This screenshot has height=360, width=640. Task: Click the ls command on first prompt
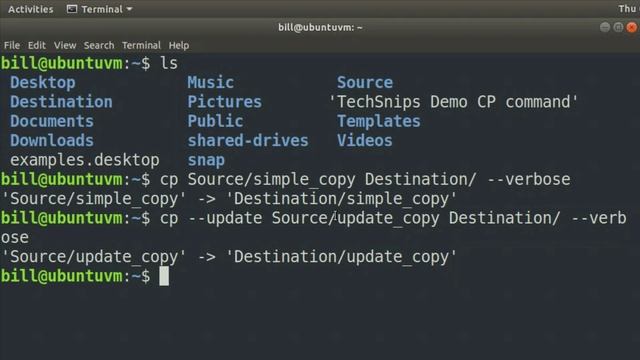[169, 63]
